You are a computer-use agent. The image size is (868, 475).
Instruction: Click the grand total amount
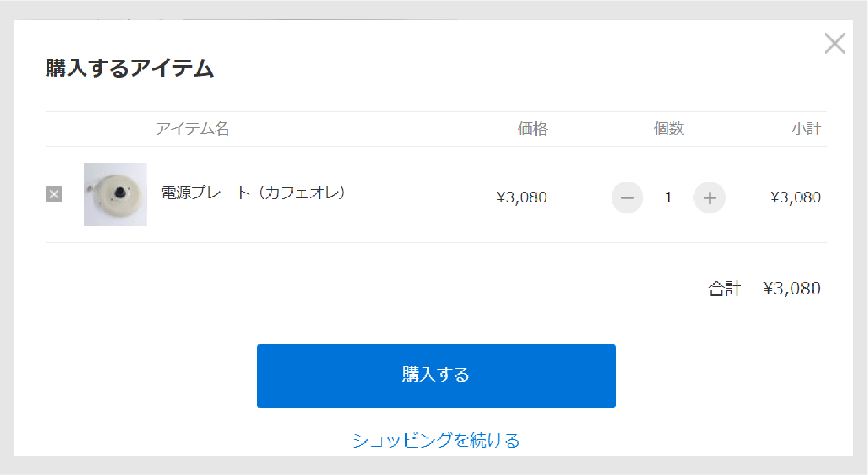[x=792, y=288]
